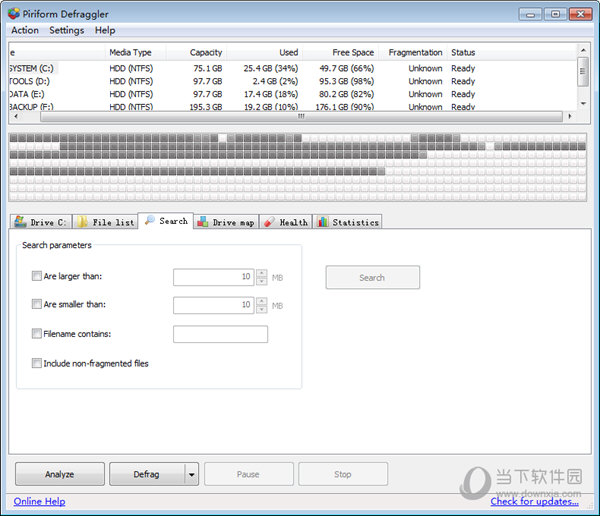Sort by Capacity column header
600x516 pixels.
196,52
